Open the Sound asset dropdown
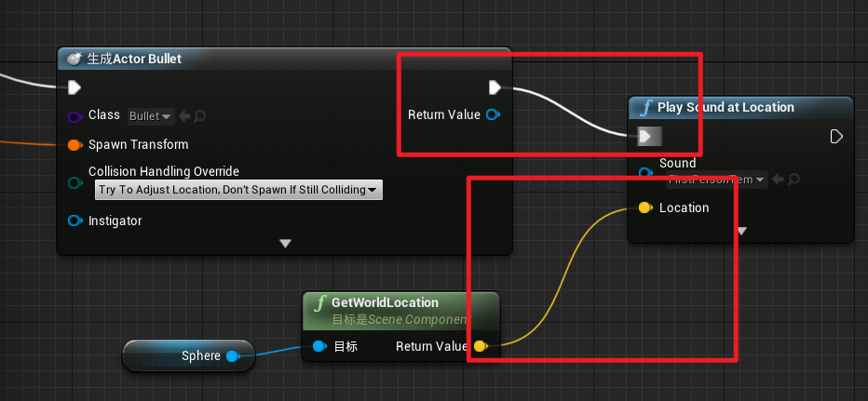The image size is (868, 401). coord(717,180)
